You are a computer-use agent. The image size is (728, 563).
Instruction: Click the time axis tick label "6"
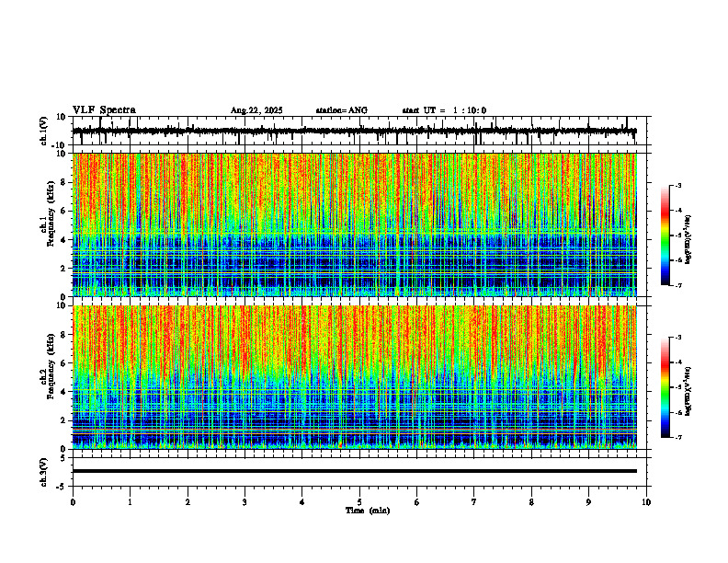click(x=417, y=502)
